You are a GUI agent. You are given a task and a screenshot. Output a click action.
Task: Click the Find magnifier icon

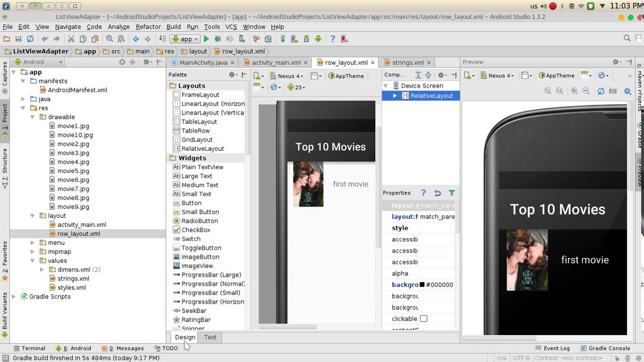point(109,39)
